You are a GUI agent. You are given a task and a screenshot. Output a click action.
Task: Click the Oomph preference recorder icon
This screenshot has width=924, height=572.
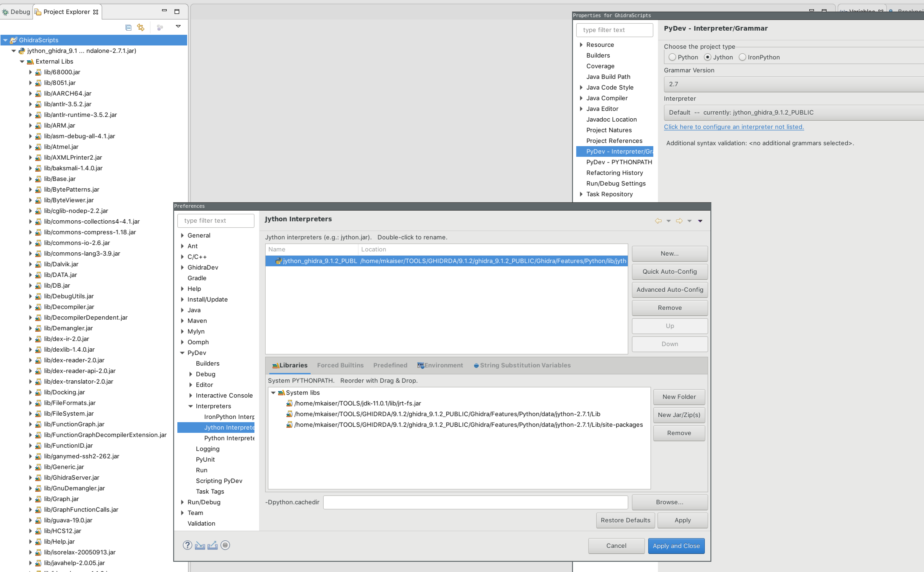pos(225,546)
